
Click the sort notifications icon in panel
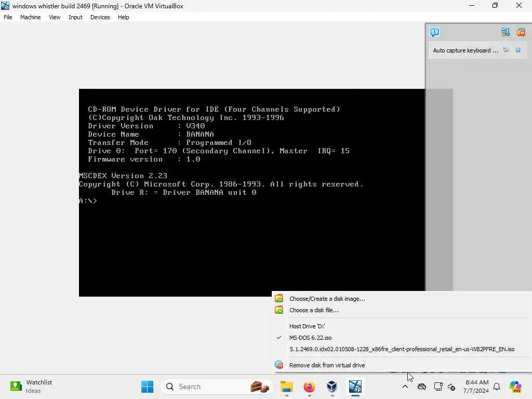[506, 32]
